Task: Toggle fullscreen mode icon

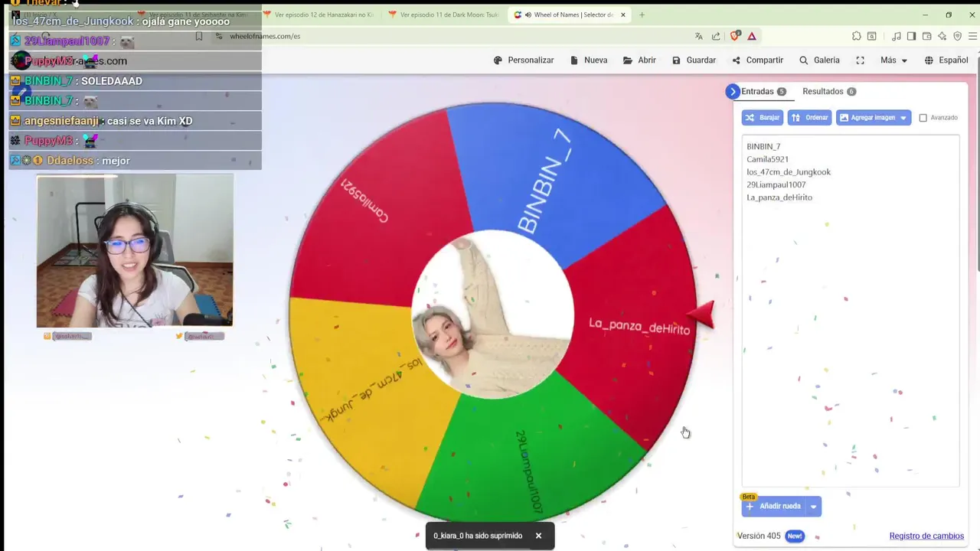Action: (860, 60)
